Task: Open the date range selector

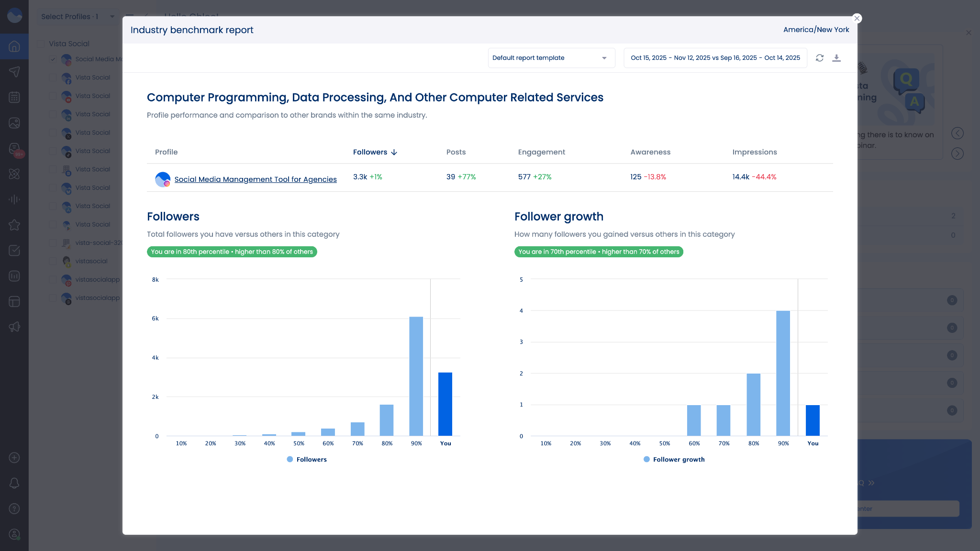Action: pyautogui.click(x=715, y=58)
